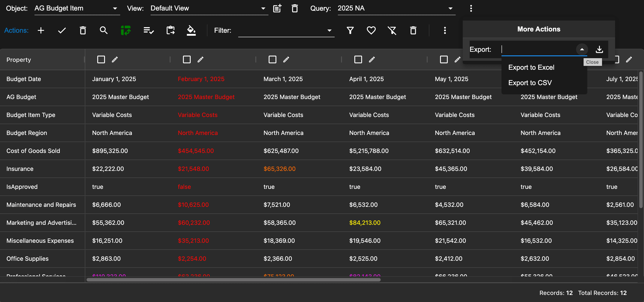The width and height of the screenshot is (644, 302).
Task: Open the Filter dropdown arrow
Action: point(329,30)
